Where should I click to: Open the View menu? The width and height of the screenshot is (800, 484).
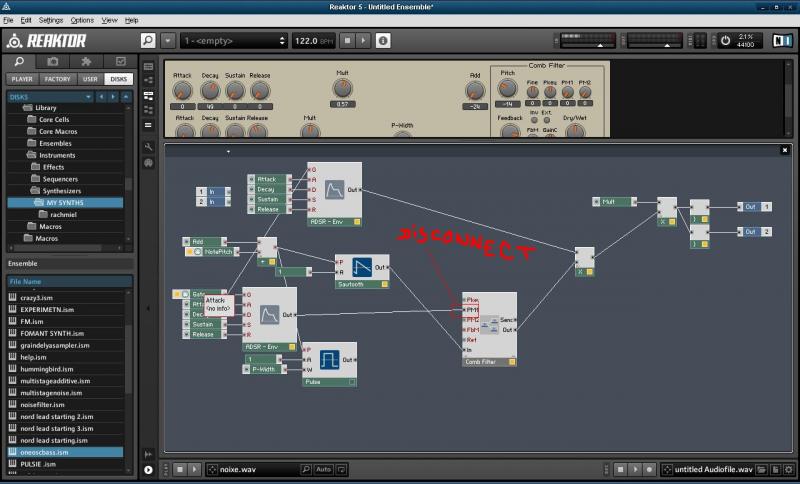[x=109, y=20]
